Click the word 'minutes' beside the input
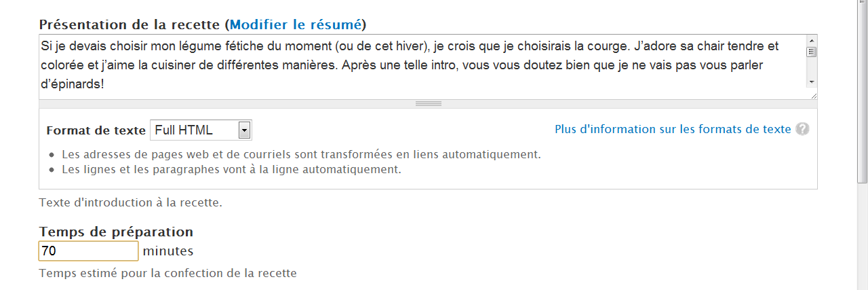This screenshot has height=290, width=868. pos(168,251)
